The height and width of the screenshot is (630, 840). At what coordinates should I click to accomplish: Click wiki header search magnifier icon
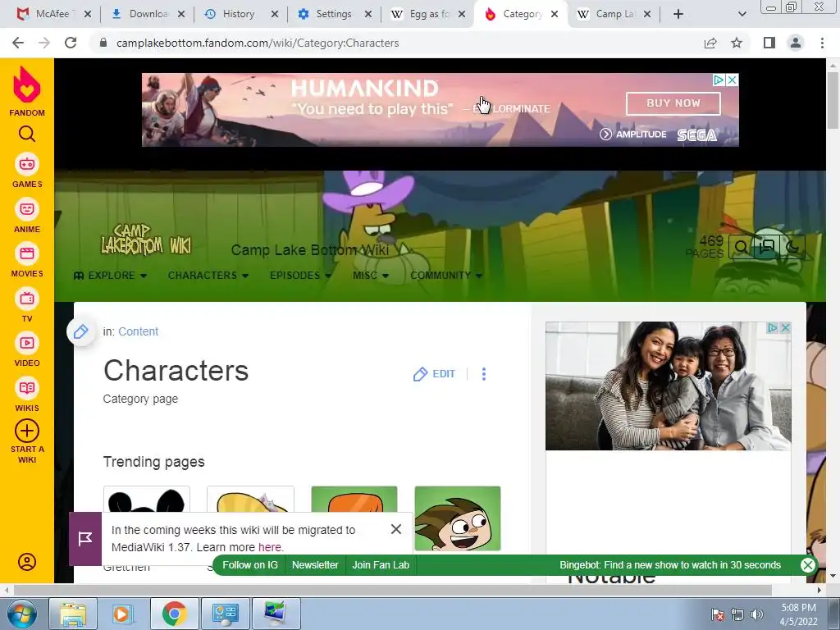point(742,247)
